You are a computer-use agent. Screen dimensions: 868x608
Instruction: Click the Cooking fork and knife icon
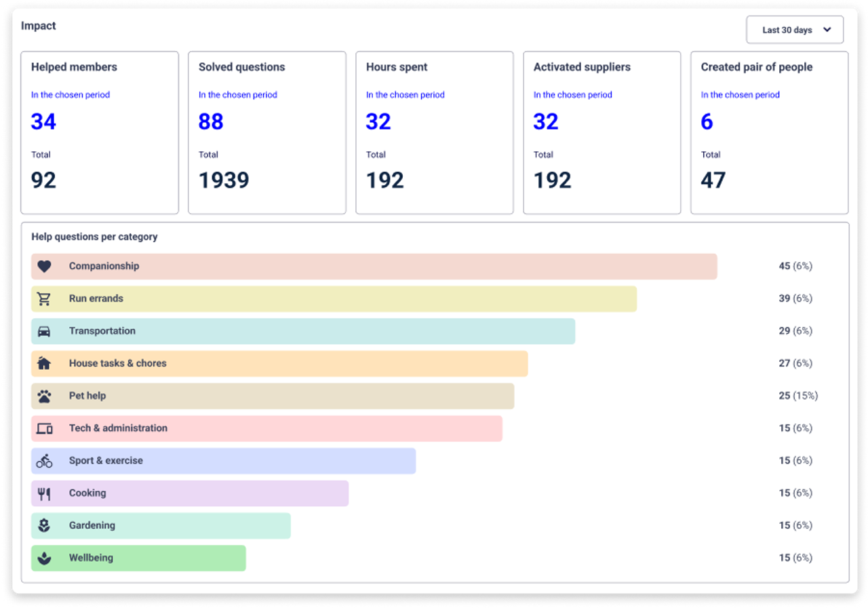coord(44,493)
